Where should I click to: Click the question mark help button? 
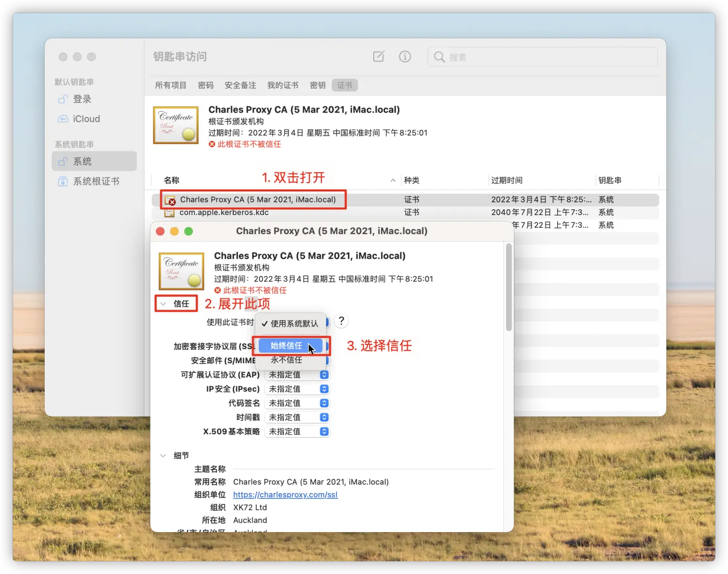[x=342, y=321]
